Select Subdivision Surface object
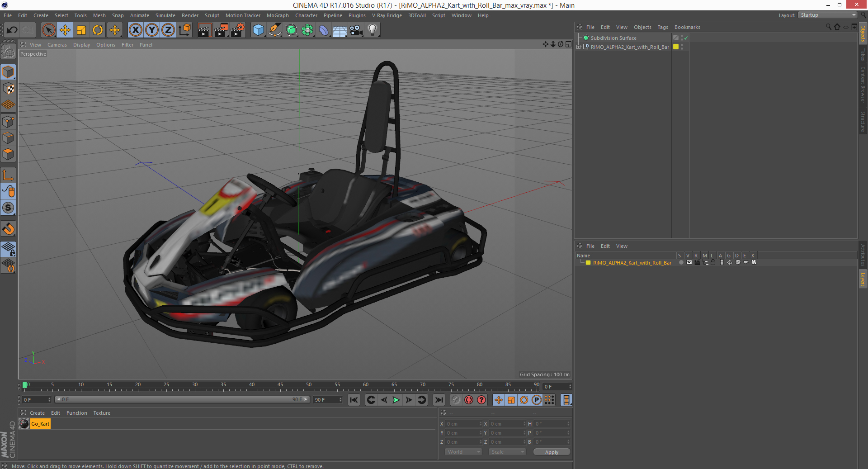 pos(613,38)
